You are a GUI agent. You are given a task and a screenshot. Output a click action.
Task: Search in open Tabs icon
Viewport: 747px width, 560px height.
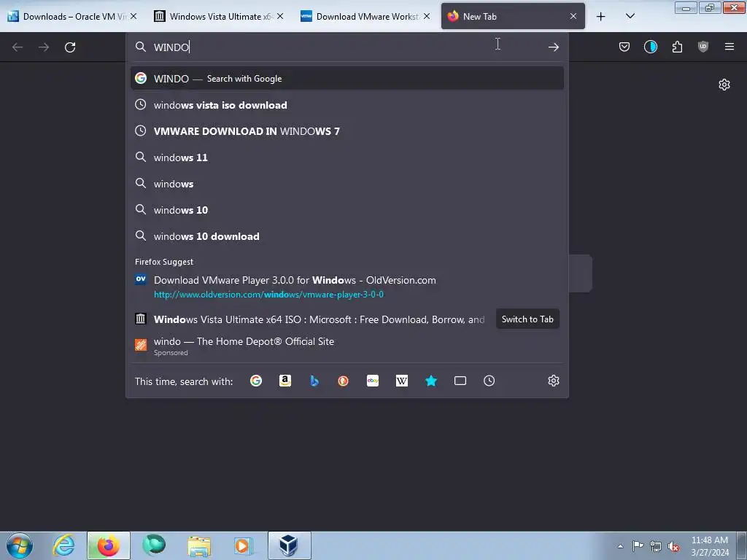coord(460,381)
